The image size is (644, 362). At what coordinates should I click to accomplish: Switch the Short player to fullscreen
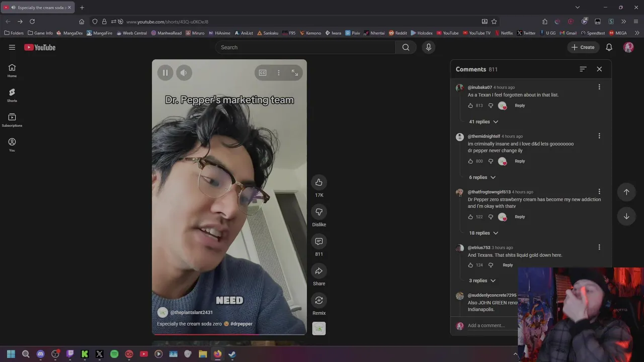tap(295, 73)
